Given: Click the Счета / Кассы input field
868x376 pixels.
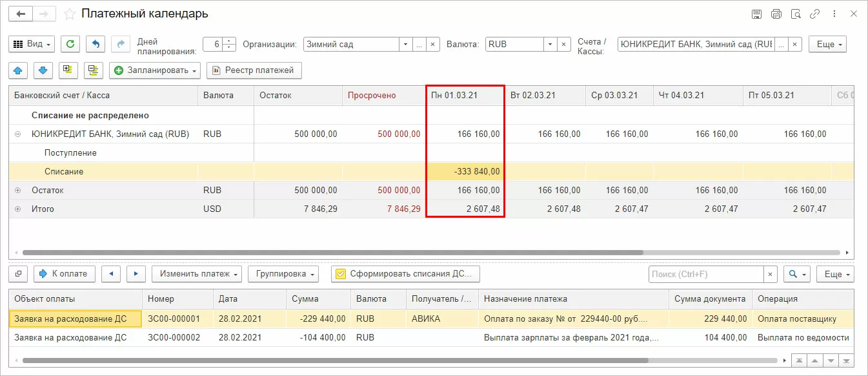Looking at the screenshot, I should 696,44.
